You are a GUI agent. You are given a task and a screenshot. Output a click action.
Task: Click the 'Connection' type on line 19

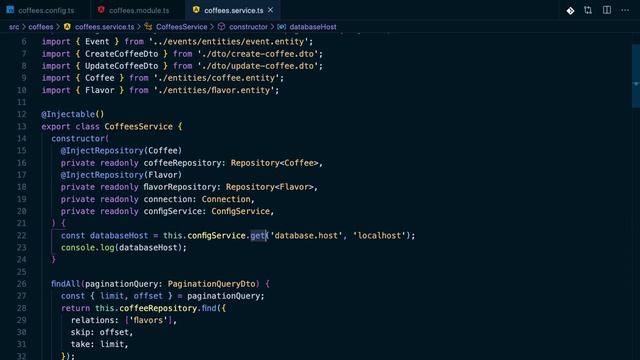(226, 199)
